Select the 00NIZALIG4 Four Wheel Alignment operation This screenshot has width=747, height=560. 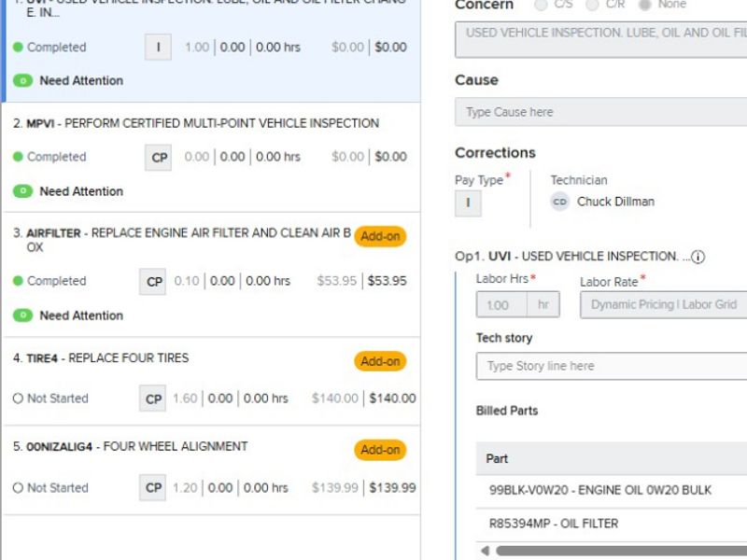(136, 447)
